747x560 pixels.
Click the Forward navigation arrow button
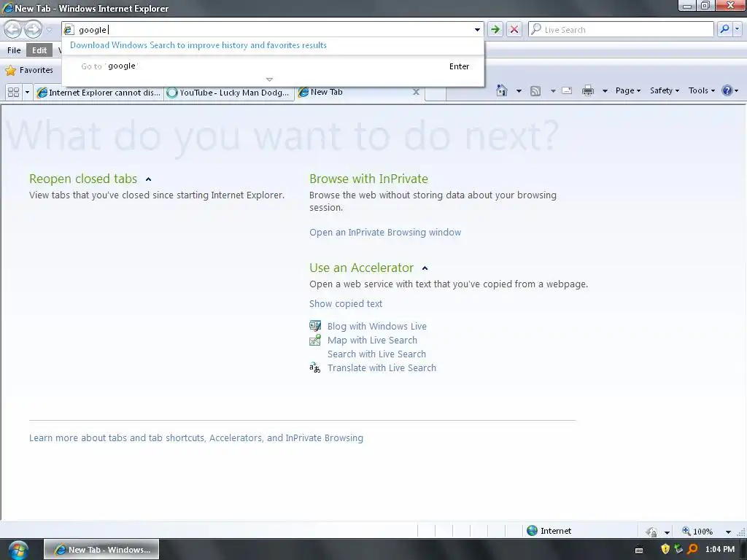(x=33, y=29)
